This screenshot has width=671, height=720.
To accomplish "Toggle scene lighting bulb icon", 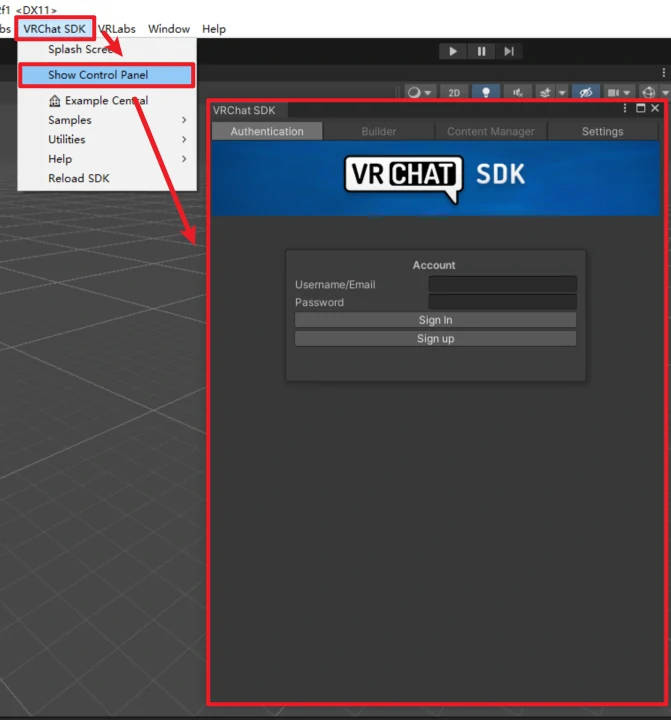I will pyautogui.click(x=486, y=93).
